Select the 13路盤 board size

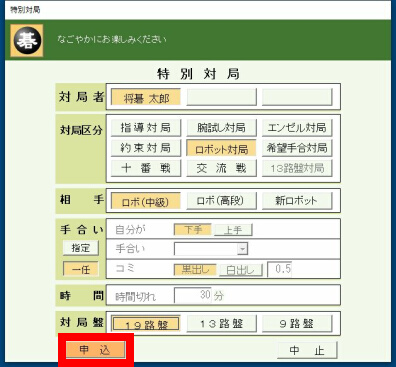pyautogui.click(x=221, y=324)
